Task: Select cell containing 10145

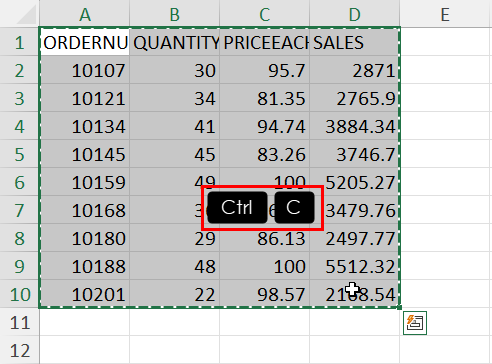Action: point(85,154)
